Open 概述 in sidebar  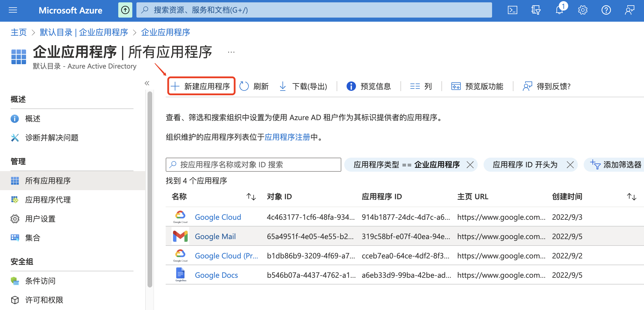(73, 119)
